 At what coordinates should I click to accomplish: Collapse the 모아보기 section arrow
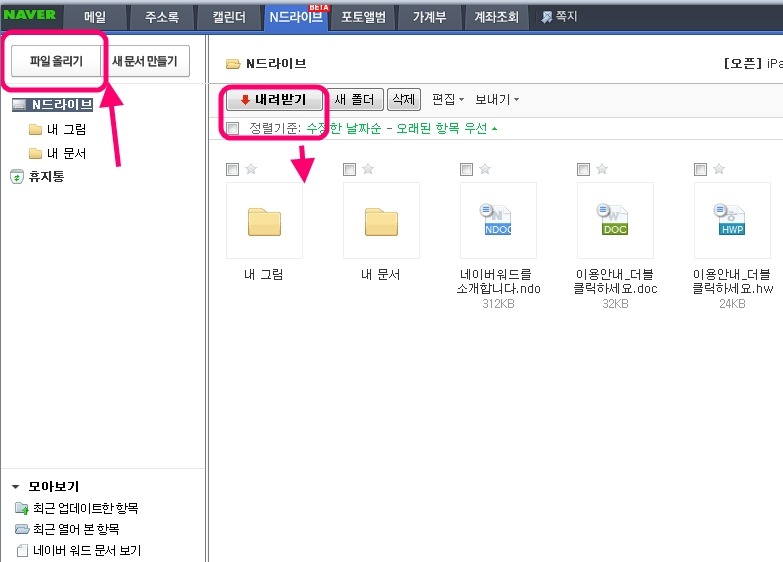[15, 487]
